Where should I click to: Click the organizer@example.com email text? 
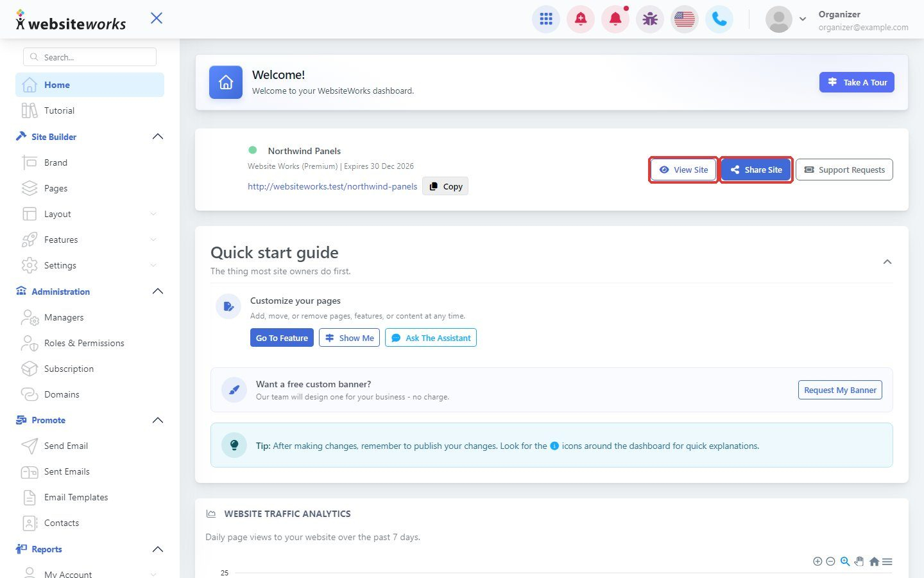point(863,27)
